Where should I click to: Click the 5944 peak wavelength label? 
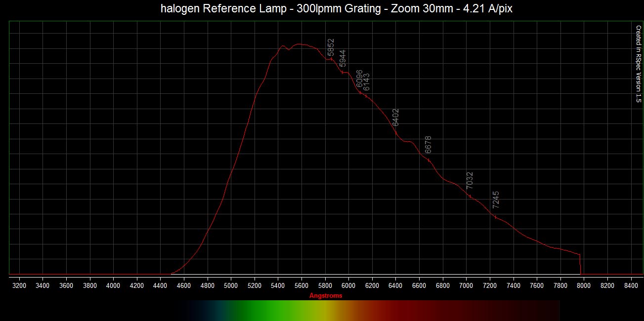[x=343, y=58]
